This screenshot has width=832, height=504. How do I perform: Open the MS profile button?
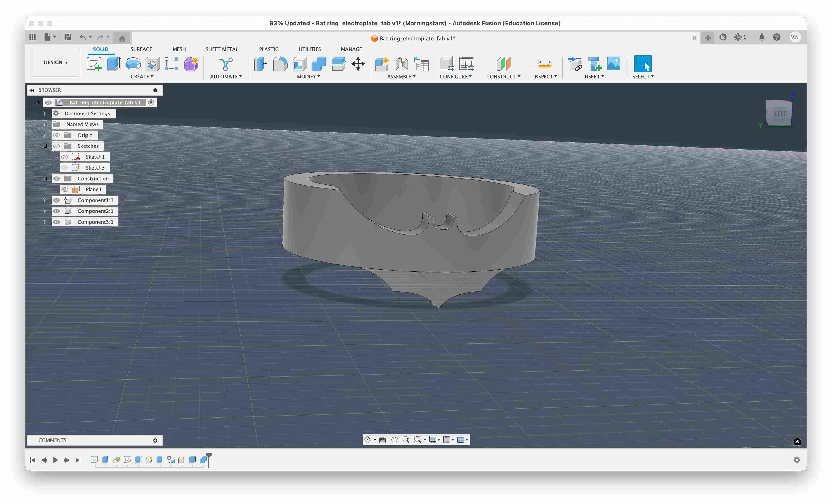tap(794, 37)
